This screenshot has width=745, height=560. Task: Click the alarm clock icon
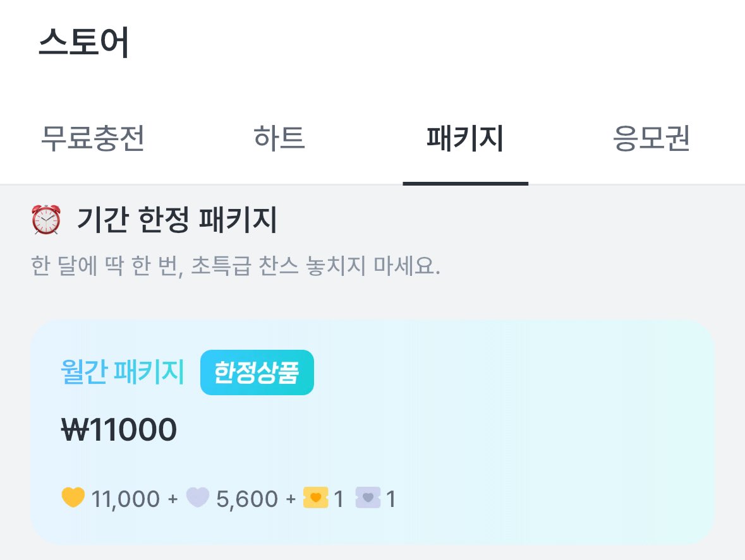(x=46, y=220)
